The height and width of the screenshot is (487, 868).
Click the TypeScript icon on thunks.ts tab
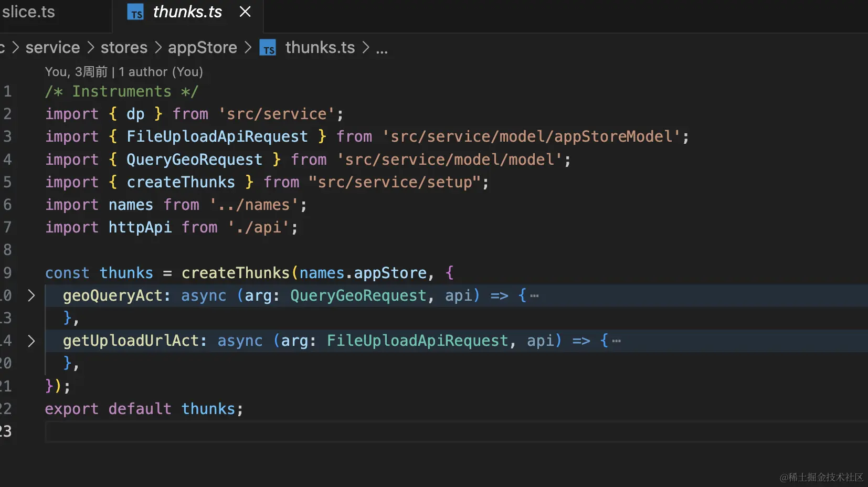[x=136, y=12]
